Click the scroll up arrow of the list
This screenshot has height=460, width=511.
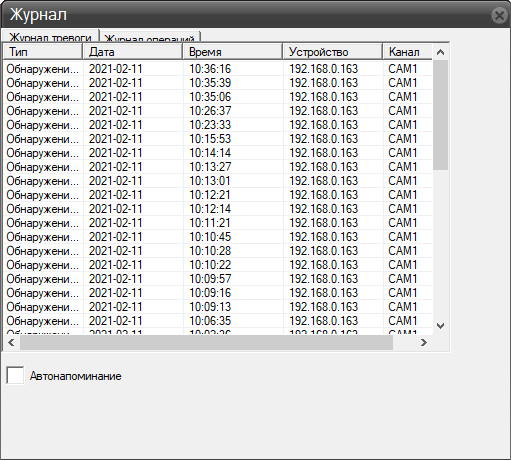click(440, 52)
